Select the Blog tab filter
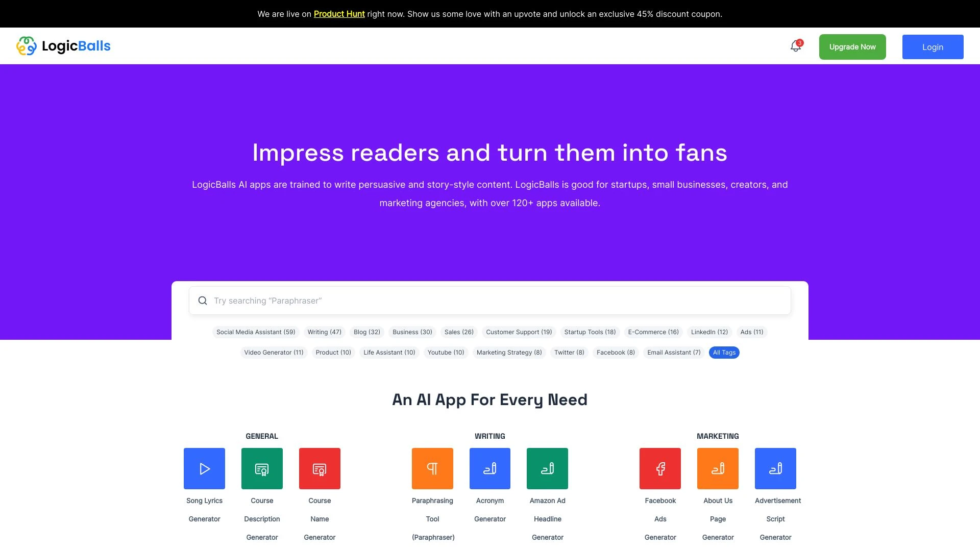Image resolution: width=980 pixels, height=551 pixels. click(367, 332)
